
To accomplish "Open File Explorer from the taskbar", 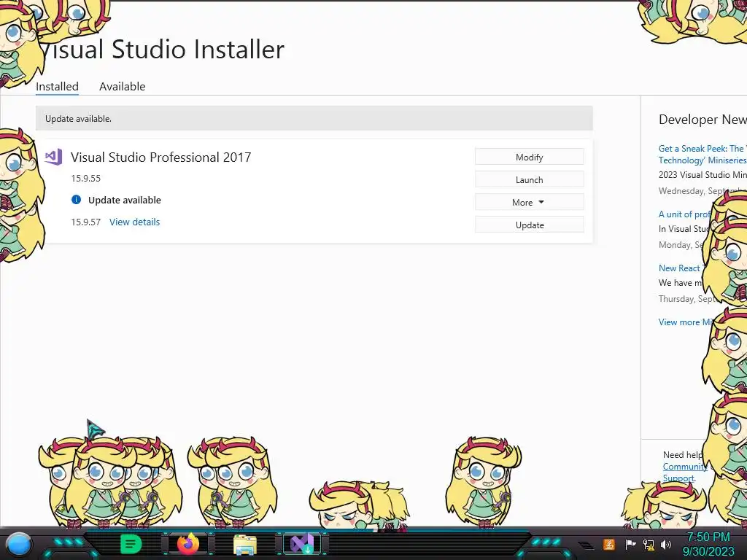I will coord(245,544).
